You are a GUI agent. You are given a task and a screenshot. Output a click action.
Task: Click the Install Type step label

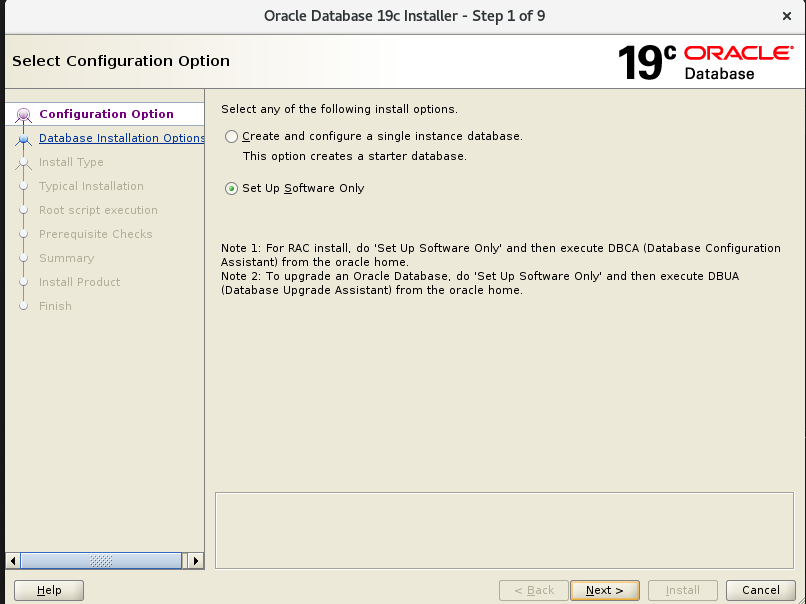click(71, 162)
